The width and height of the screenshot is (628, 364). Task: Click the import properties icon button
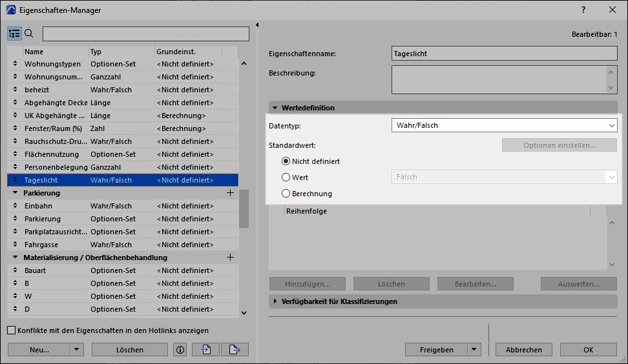[x=206, y=350]
